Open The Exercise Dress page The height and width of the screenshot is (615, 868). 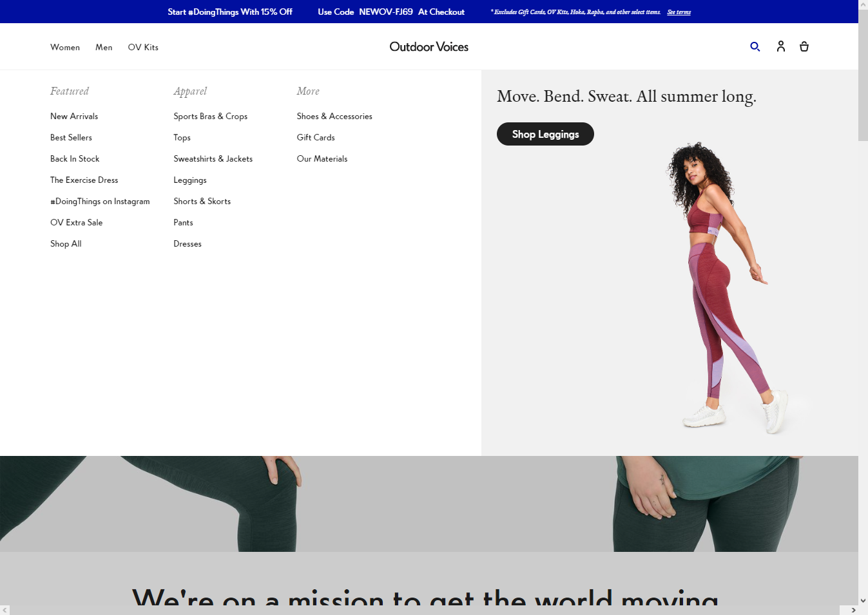(84, 180)
